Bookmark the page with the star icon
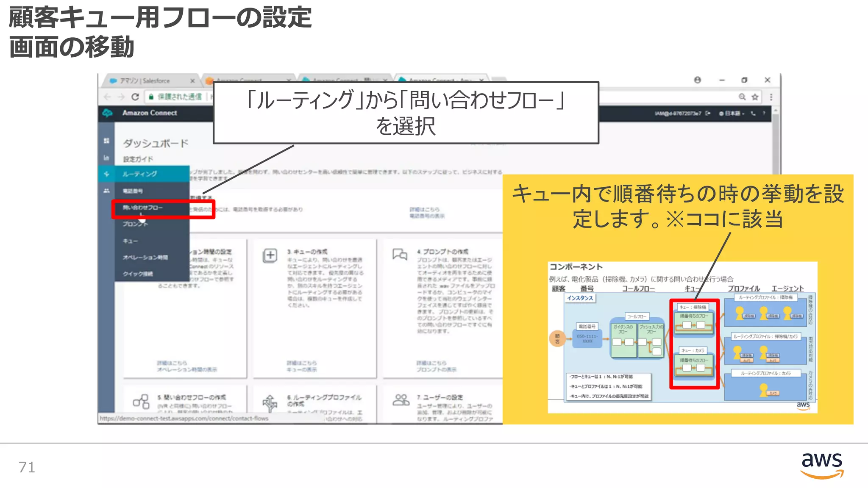 (755, 97)
